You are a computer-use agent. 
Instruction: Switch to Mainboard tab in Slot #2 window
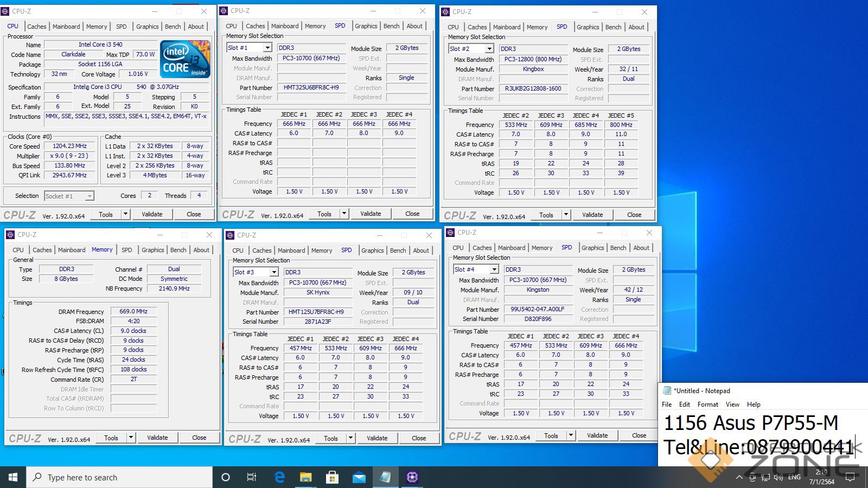506,27
